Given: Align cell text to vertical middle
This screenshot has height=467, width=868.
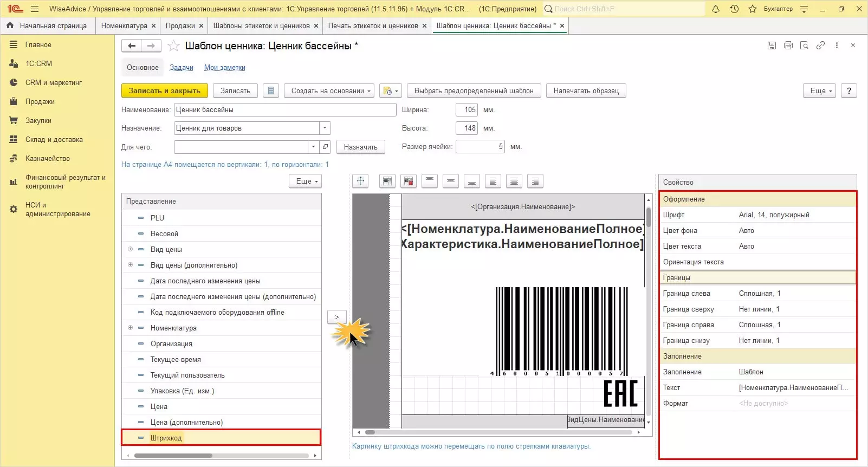Looking at the screenshot, I should coord(451,181).
